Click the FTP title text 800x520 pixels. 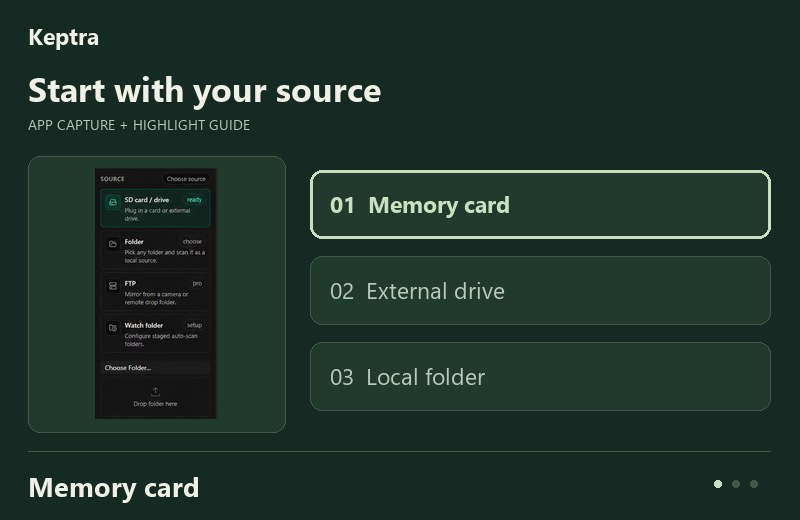click(x=130, y=284)
